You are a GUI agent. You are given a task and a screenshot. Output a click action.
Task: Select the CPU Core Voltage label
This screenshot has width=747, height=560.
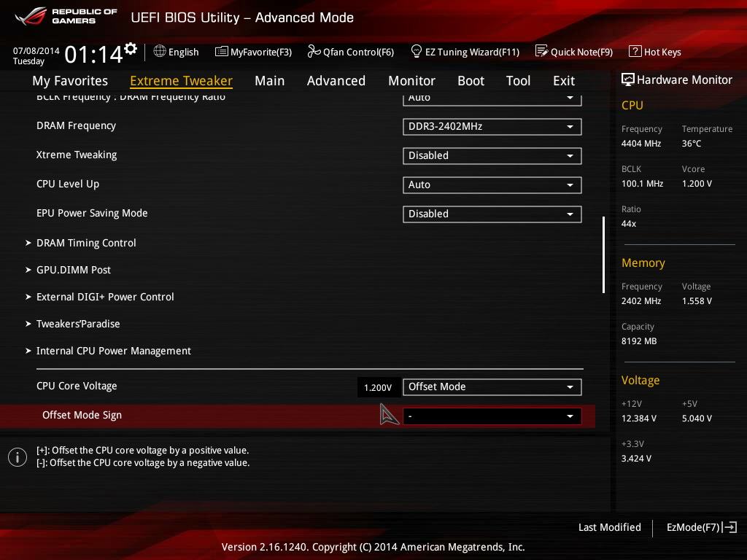[77, 386]
